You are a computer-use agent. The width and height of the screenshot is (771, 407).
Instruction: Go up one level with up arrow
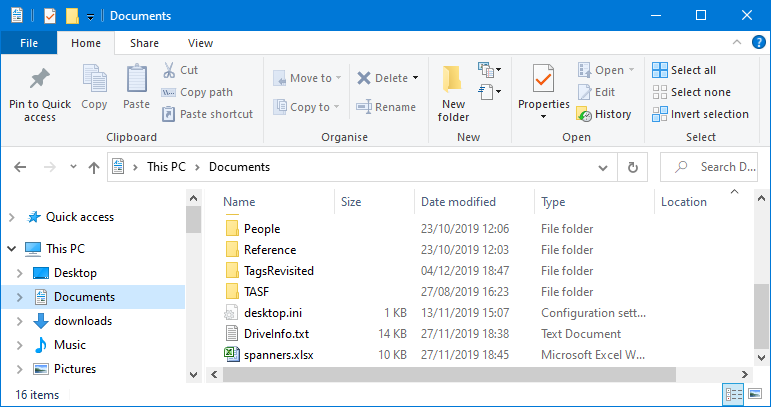click(93, 167)
